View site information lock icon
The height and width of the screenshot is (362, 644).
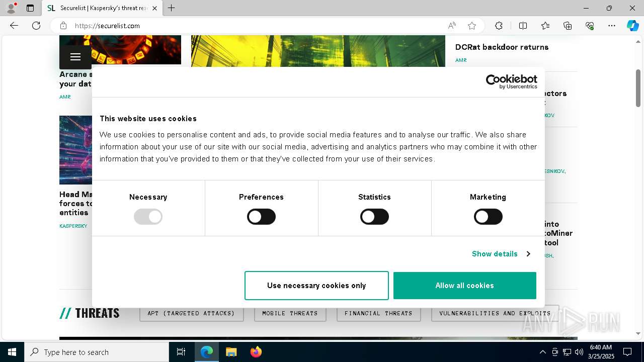[x=63, y=26]
